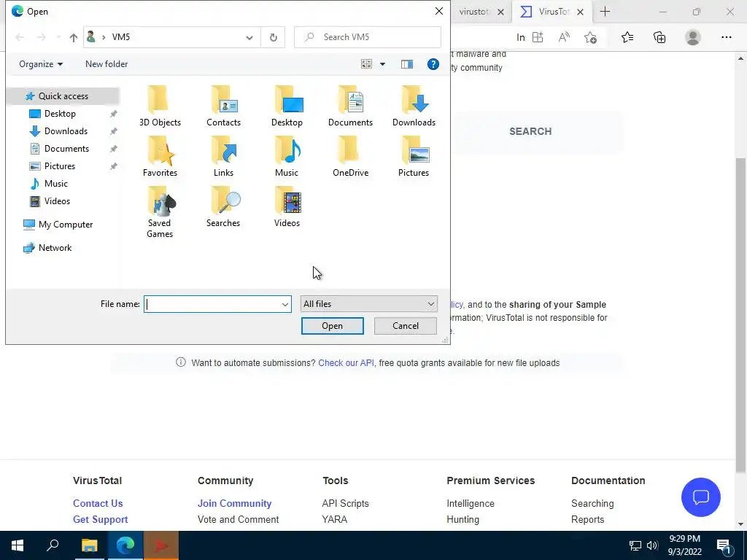
Task: Open the notification center icon
Action: 724,546
